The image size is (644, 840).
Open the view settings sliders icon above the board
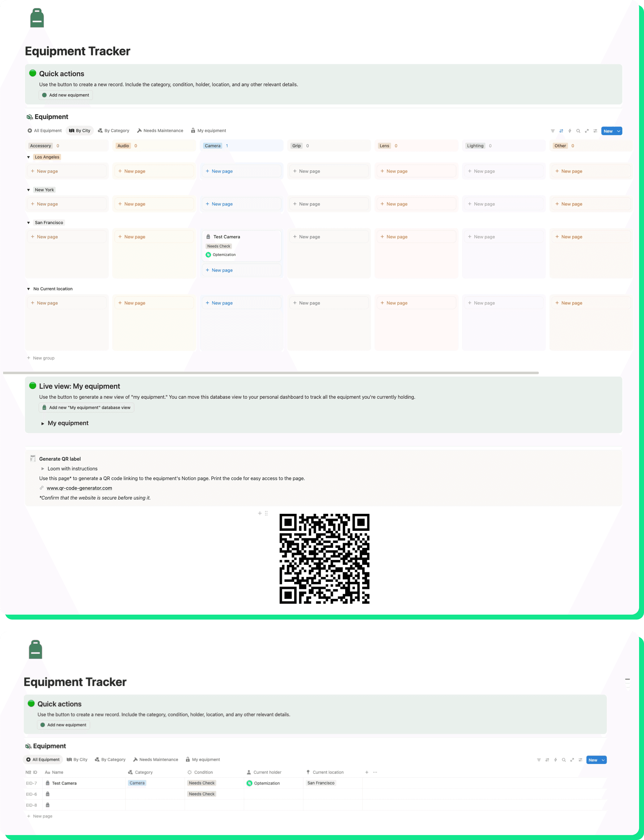(595, 131)
